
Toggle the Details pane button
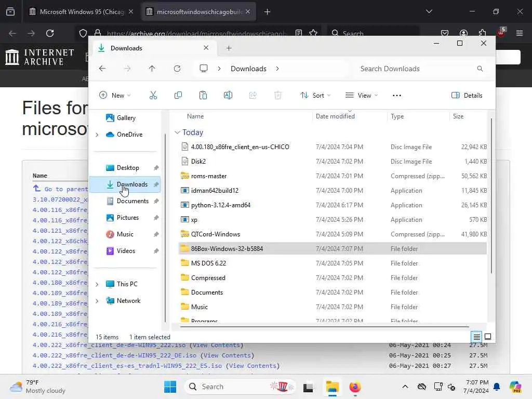[467, 96]
